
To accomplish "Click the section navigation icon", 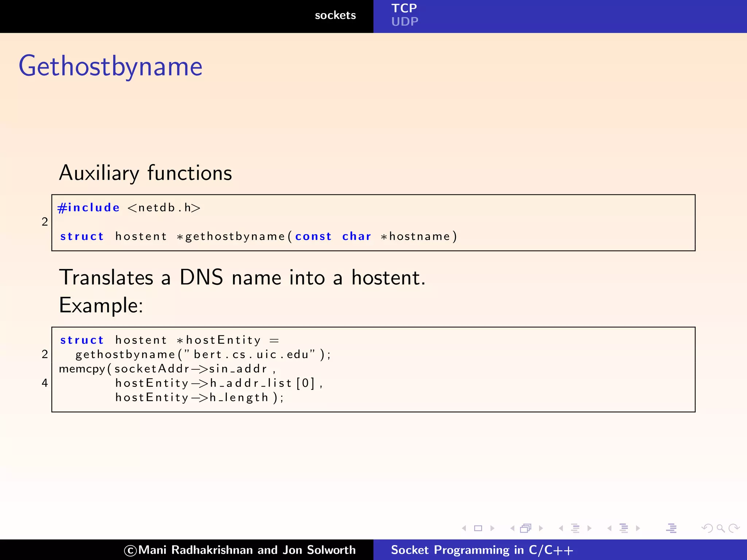I will [624, 528].
